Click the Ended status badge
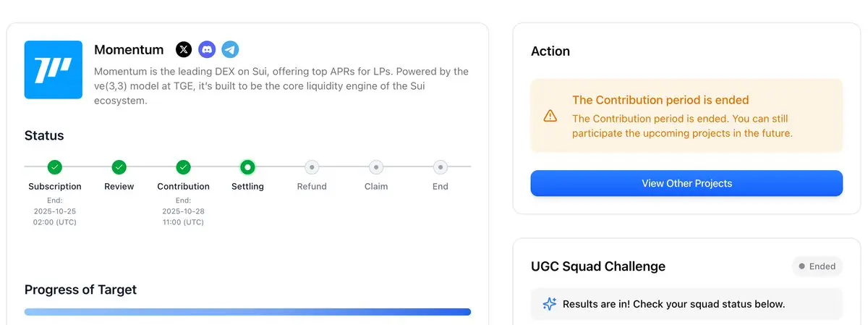868x325 pixels. 817,266
